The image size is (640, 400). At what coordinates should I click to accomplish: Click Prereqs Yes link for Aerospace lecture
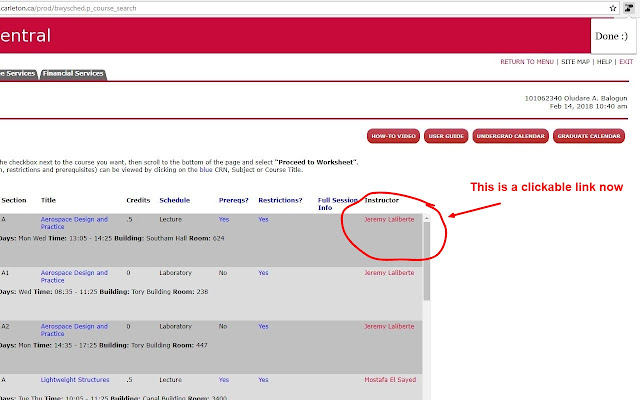pyautogui.click(x=224, y=218)
